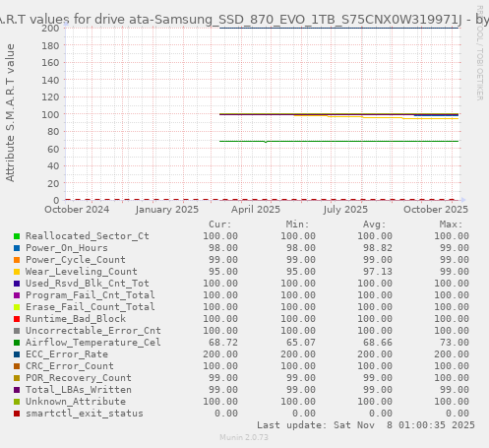Click the Program_Fail_Cnt_Total purple swatch
Image resolution: width=489 pixels, height=448 pixels.
click(x=17, y=295)
